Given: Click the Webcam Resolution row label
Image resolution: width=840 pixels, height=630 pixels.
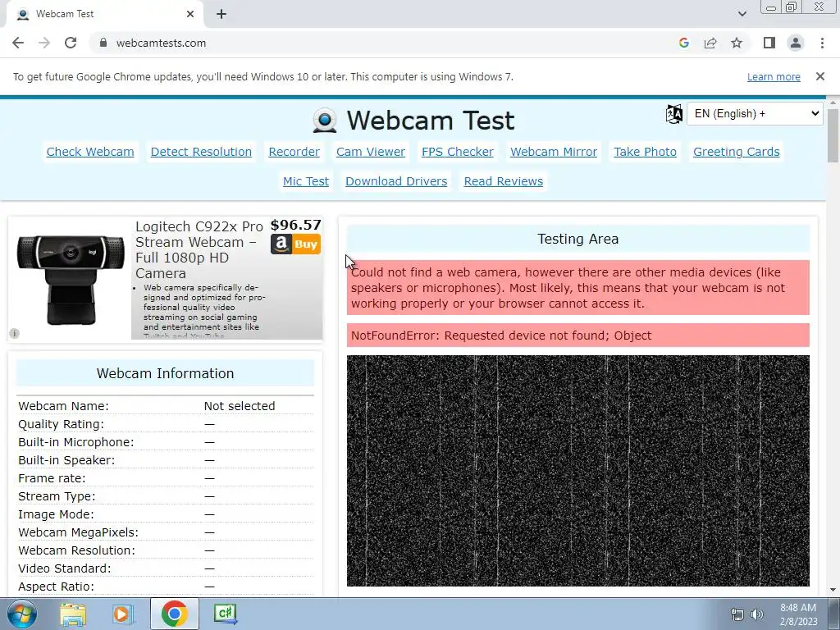Looking at the screenshot, I should 76,550.
